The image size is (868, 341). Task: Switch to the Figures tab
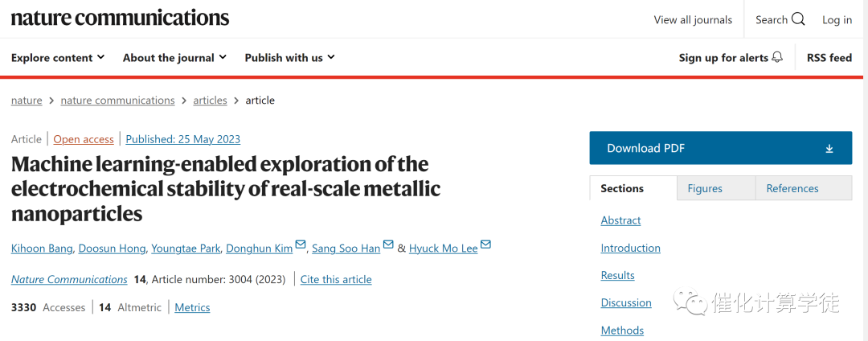tap(705, 188)
